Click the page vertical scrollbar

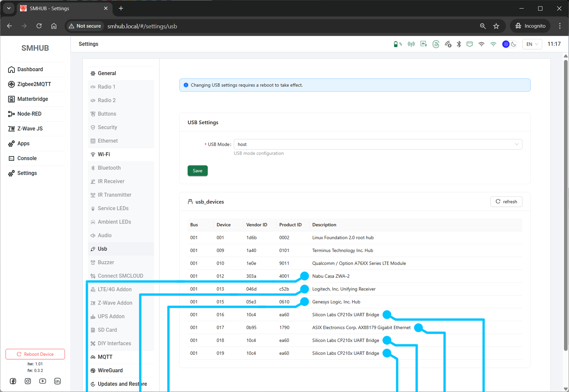click(566, 196)
